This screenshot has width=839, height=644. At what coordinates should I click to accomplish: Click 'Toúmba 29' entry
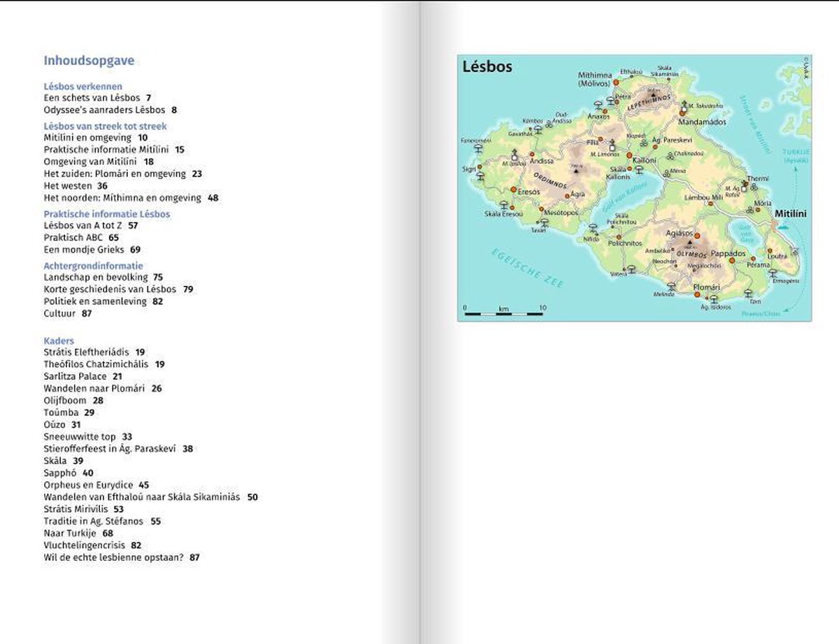click(69, 413)
